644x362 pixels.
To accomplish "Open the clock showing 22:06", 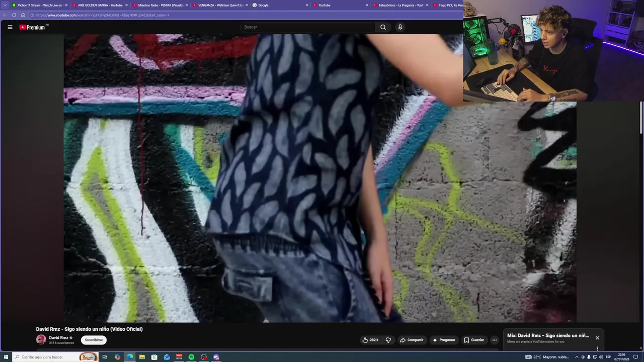I will pos(622,357).
